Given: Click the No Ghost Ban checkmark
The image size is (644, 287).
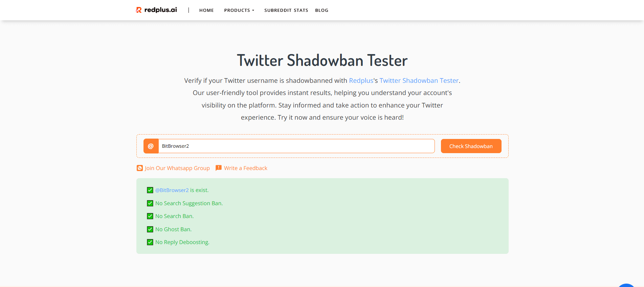Looking at the screenshot, I should coord(150,229).
